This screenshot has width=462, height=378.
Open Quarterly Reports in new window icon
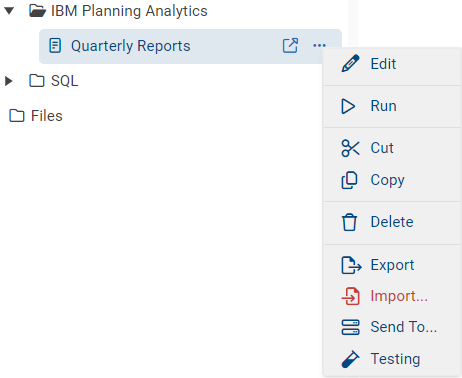click(290, 46)
